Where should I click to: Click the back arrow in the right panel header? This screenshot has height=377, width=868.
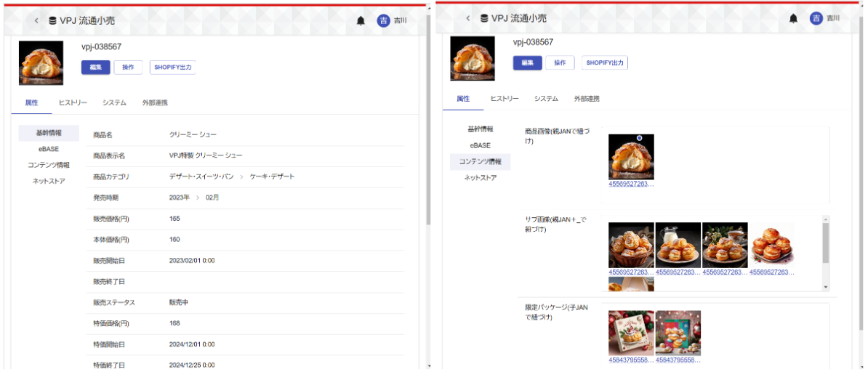[467, 18]
